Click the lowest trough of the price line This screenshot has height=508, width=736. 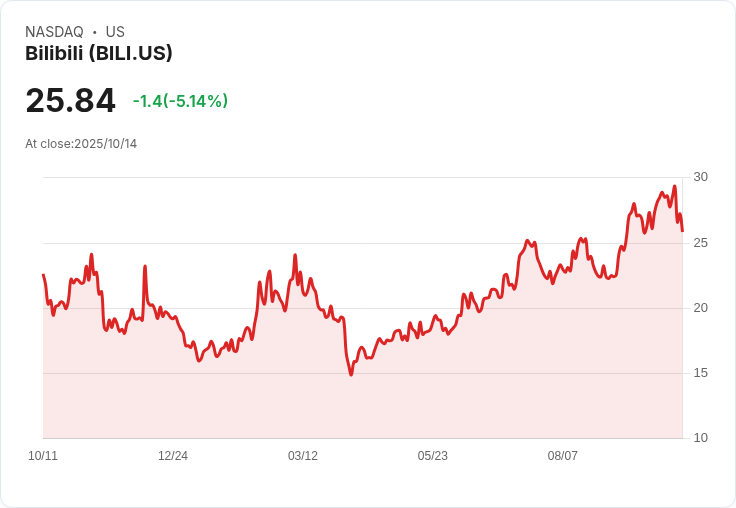click(x=351, y=374)
